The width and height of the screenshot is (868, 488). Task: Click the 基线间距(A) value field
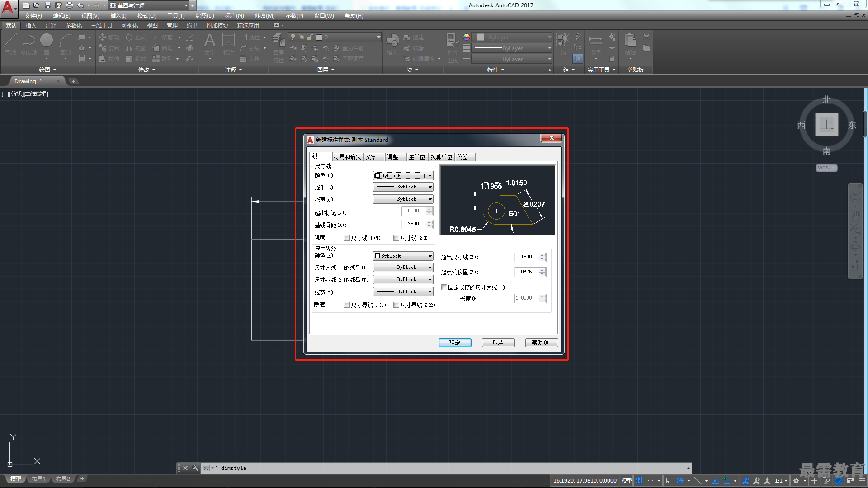414,224
